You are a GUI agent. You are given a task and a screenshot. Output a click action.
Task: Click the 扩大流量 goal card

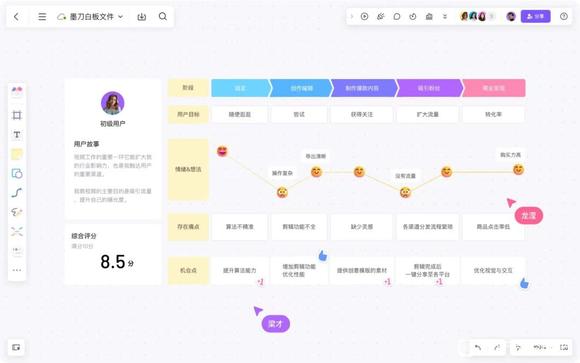428,114
